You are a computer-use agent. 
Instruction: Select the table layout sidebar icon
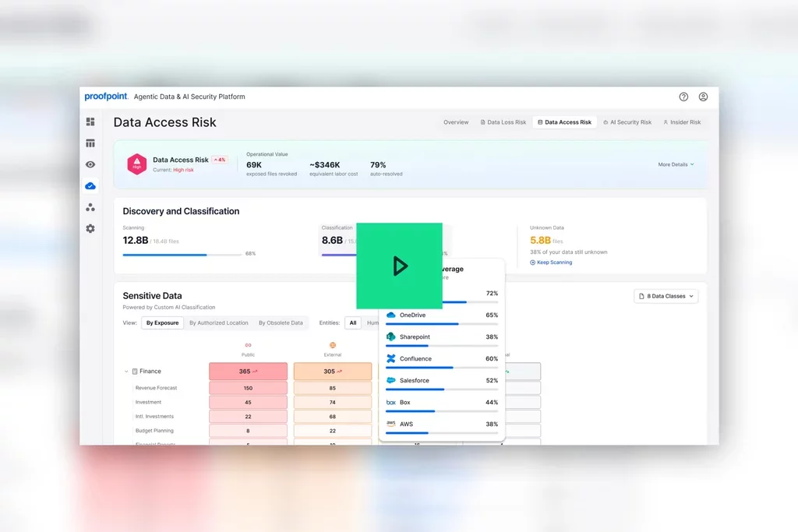pyautogui.click(x=90, y=143)
